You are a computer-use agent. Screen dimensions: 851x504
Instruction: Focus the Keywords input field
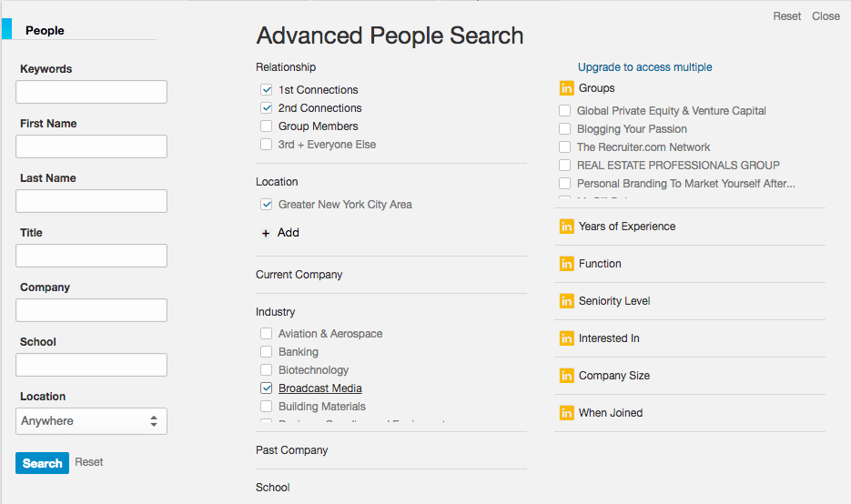click(91, 92)
